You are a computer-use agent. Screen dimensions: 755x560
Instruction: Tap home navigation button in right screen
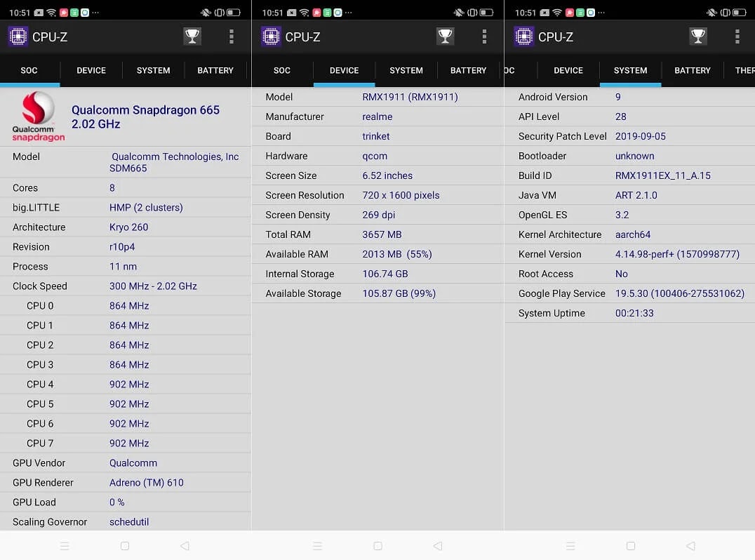(631, 545)
